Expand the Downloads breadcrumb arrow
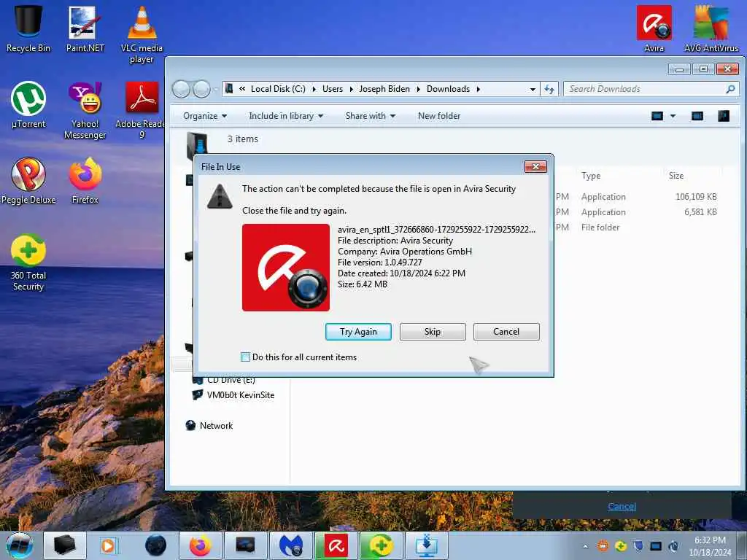The image size is (747, 560). click(478, 89)
